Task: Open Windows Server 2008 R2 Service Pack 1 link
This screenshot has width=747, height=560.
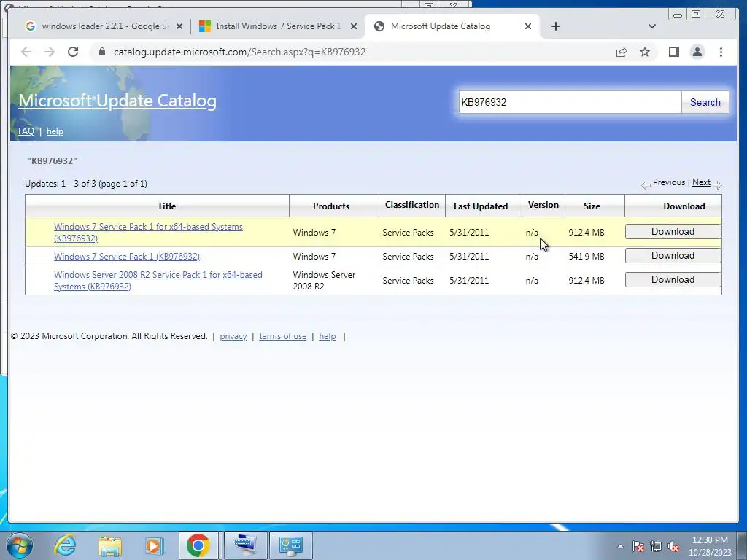Action: click(x=158, y=281)
